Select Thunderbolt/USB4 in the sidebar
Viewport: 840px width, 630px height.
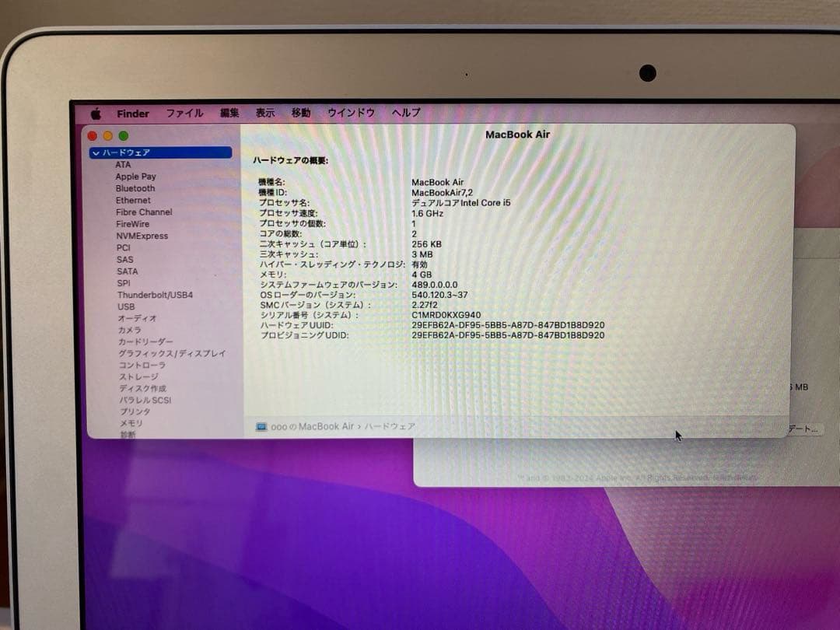(x=156, y=295)
